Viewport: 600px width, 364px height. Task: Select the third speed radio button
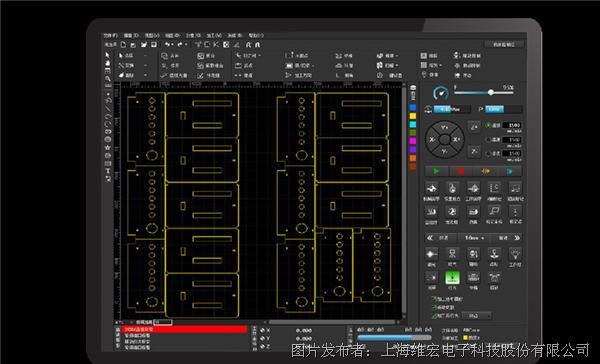[x=488, y=153]
